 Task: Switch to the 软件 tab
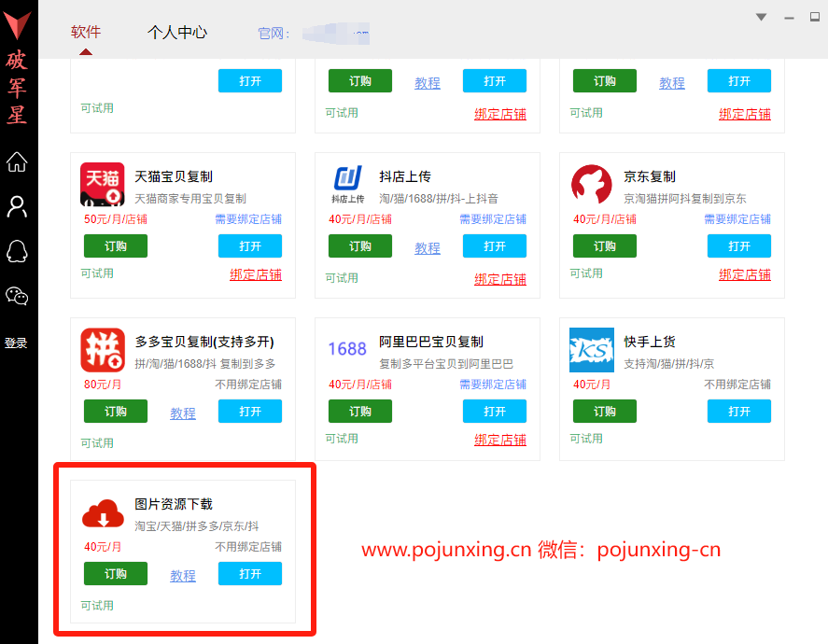pyautogui.click(x=86, y=32)
